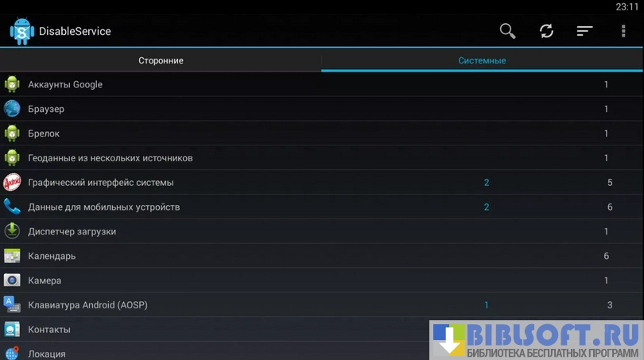Click the Календарь app icon
The width and height of the screenshot is (644, 360).
[12, 256]
